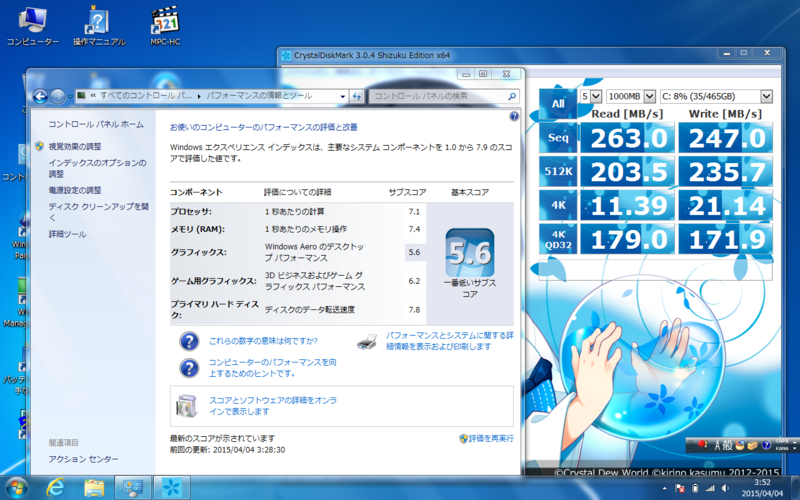
Task: Click the refresh button beside address bar
Action: coord(357,96)
